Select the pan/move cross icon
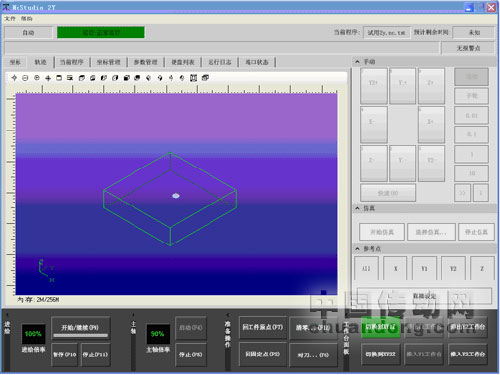Viewport: 500px width, 375px height. pos(48,78)
